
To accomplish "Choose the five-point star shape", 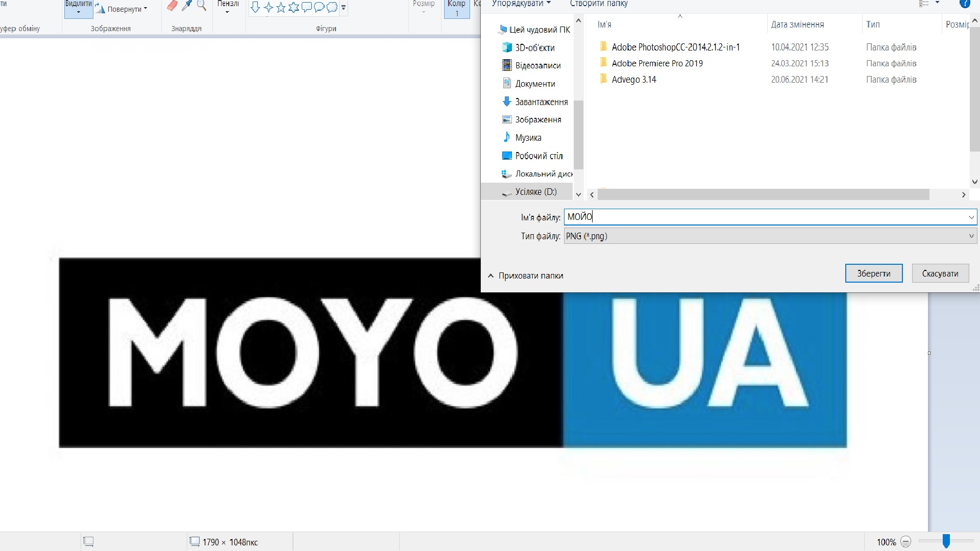I will (281, 7).
